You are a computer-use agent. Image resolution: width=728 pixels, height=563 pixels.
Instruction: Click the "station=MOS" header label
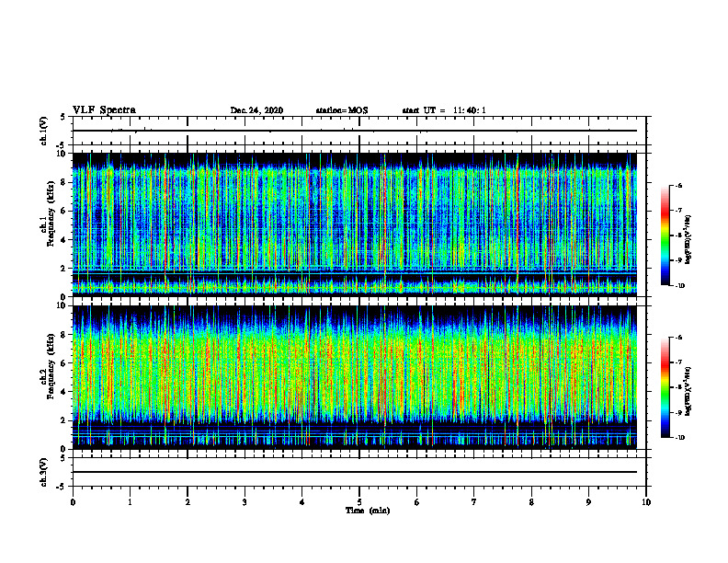point(342,110)
